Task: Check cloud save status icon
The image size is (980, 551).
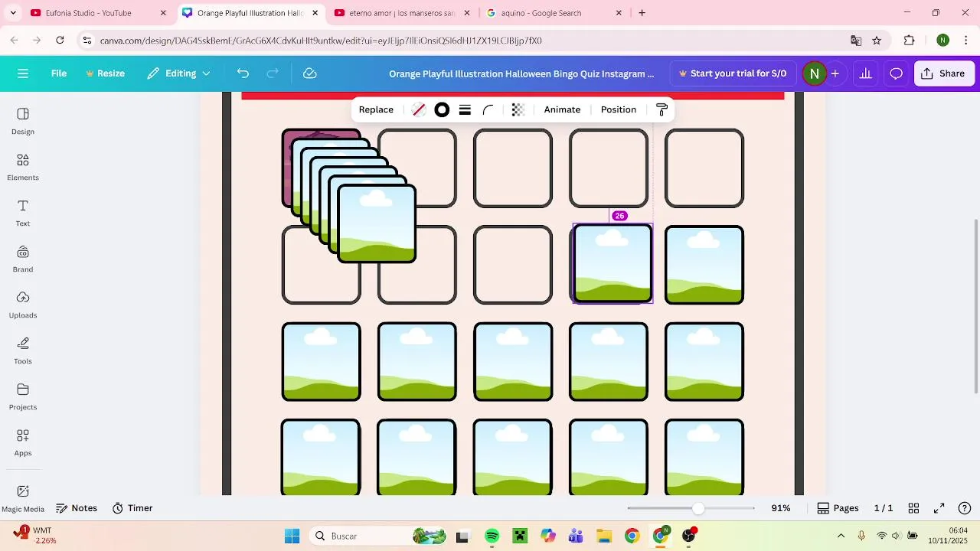Action: coord(310,73)
